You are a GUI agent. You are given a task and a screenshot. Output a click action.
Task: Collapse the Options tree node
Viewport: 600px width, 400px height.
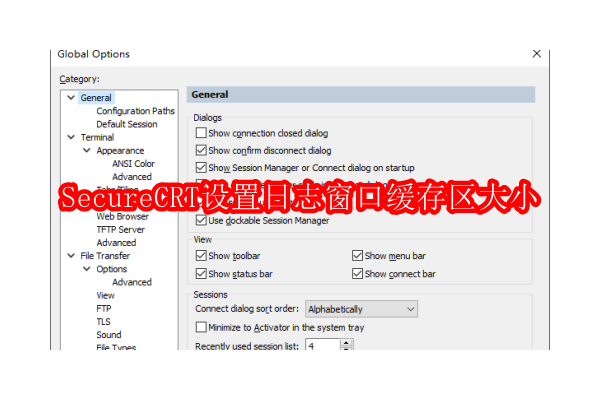pyautogui.click(x=87, y=269)
